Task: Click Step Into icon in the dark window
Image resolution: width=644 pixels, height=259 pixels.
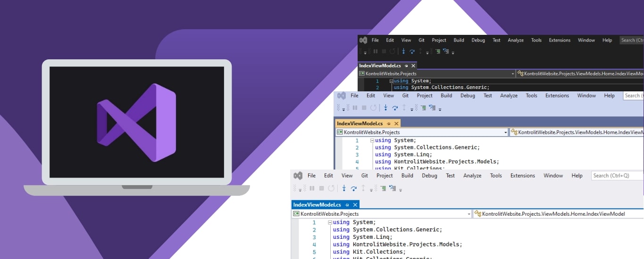Action: tap(403, 51)
